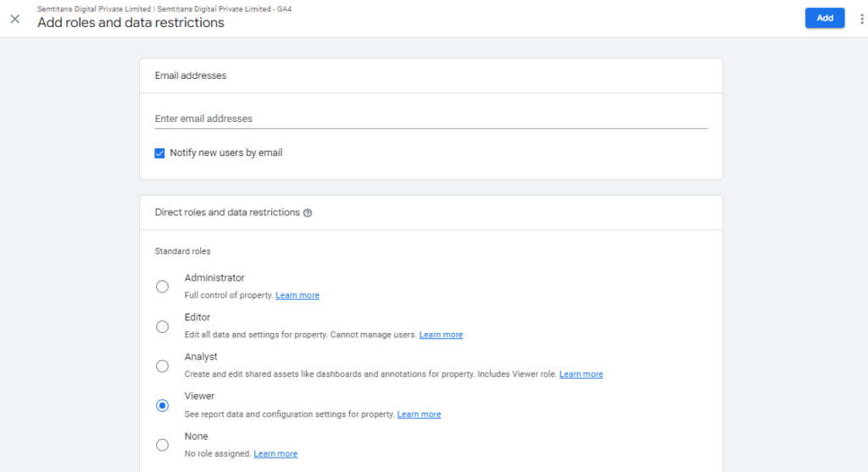Click the blue Add button

coord(825,19)
